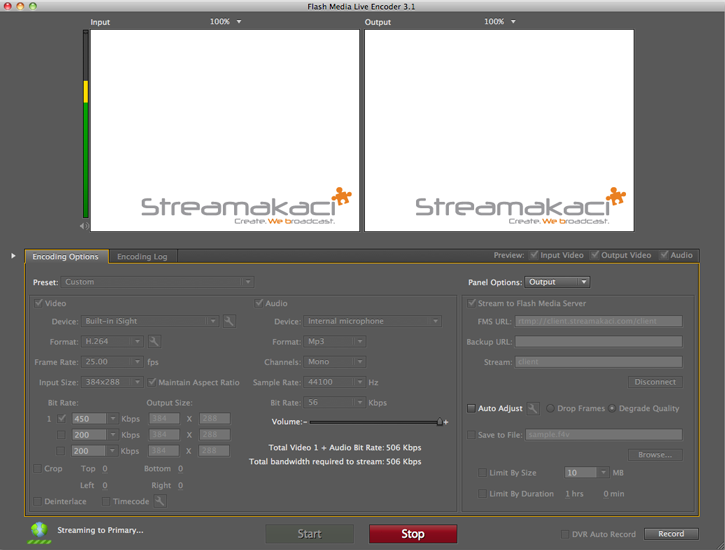Viewport: 725px width, 550px height.
Task: Click the Backup URL input field
Action: coord(599,342)
